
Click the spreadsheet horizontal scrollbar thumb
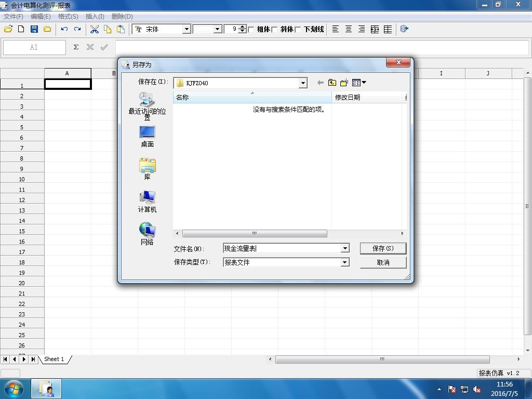point(382,359)
